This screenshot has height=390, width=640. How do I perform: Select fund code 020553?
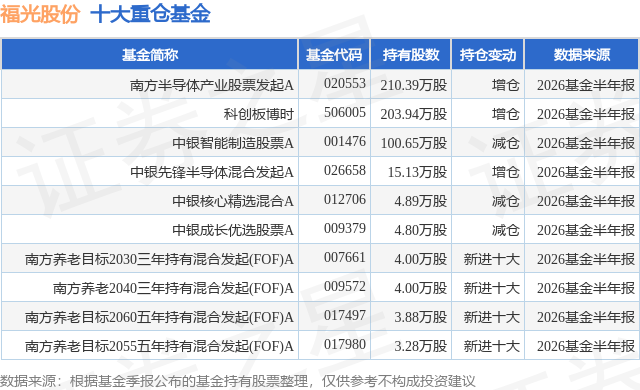pos(344,84)
